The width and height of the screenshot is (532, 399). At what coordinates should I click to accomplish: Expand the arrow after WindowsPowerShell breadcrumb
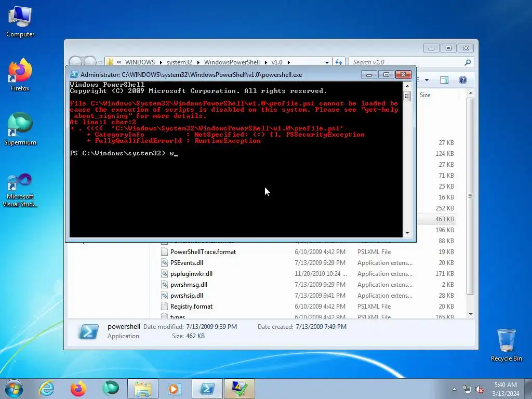[x=265, y=62]
